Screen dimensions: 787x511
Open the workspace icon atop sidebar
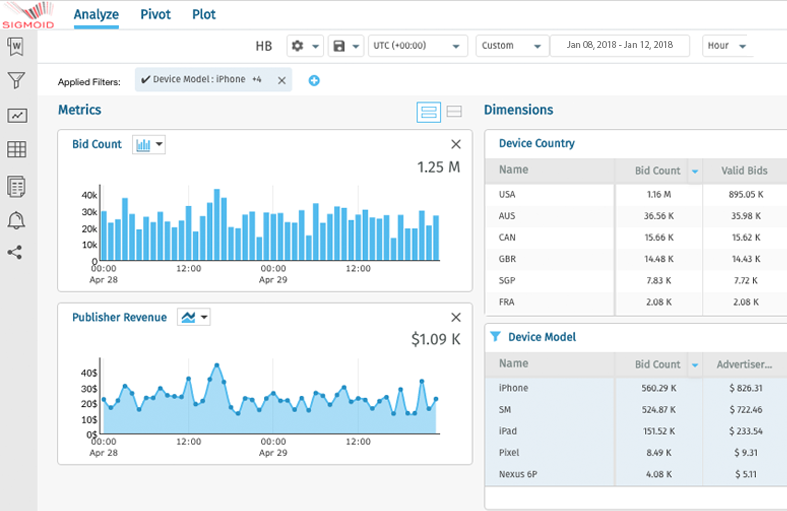click(x=16, y=46)
